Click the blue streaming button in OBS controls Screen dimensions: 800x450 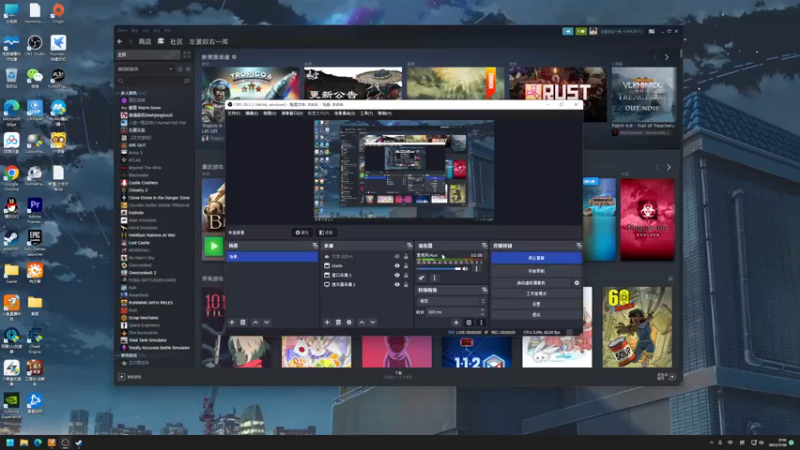[536, 258]
